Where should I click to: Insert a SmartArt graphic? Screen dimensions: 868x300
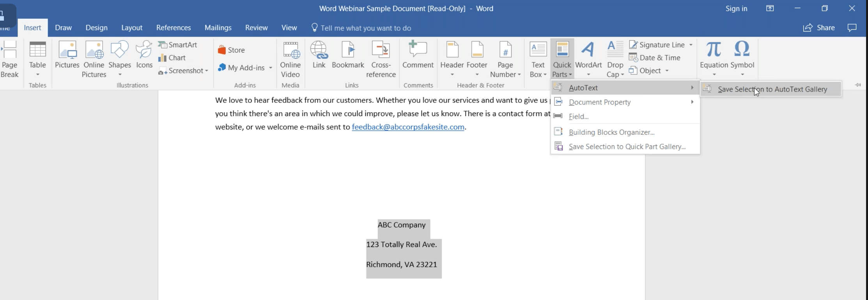[x=178, y=45]
